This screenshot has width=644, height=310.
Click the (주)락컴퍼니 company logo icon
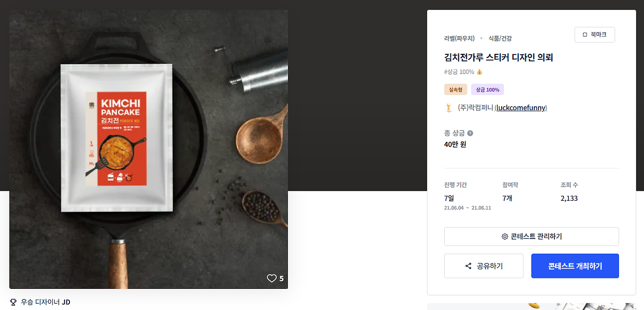(449, 108)
